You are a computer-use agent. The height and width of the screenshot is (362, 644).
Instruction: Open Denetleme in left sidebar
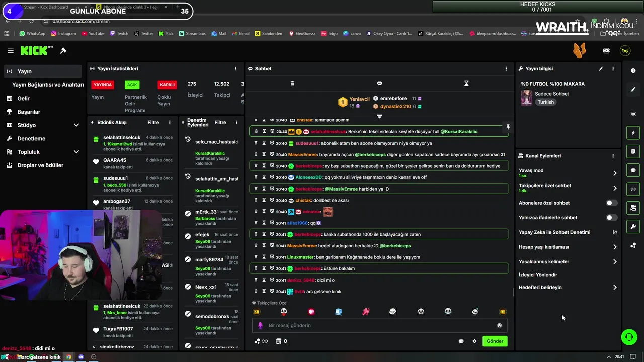click(x=31, y=139)
